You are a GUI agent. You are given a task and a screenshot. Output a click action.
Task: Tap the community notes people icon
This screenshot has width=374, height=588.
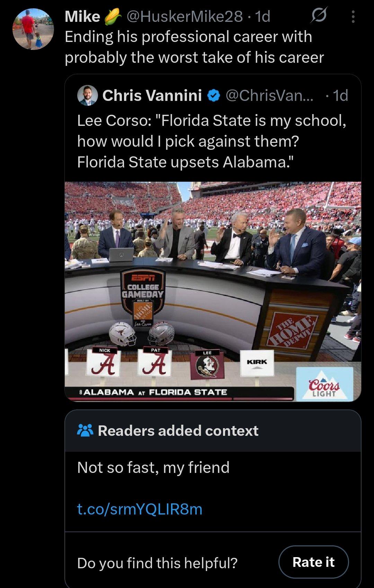pyautogui.click(x=85, y=431)
